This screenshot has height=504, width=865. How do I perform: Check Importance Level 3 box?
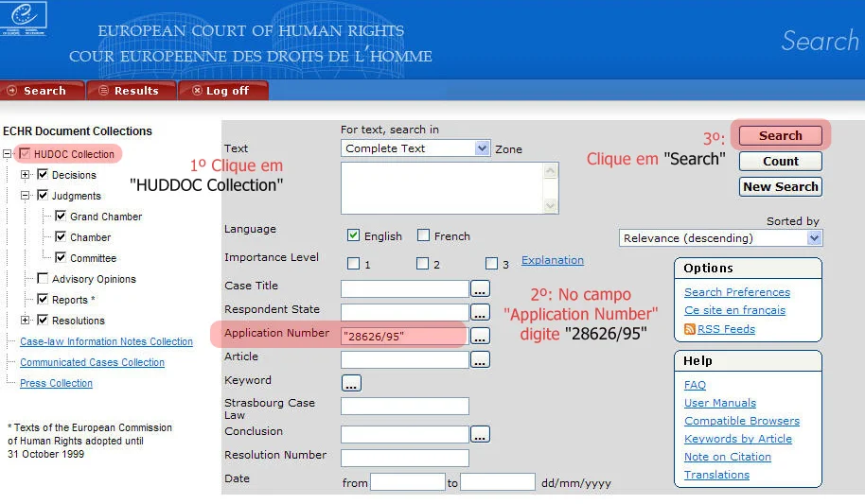coord(491,264)
